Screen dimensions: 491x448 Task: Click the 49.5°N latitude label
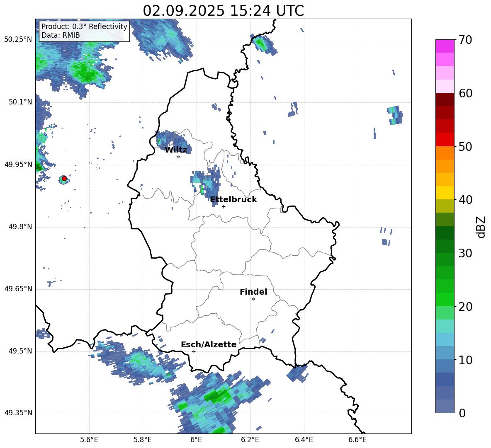[20, 351]
